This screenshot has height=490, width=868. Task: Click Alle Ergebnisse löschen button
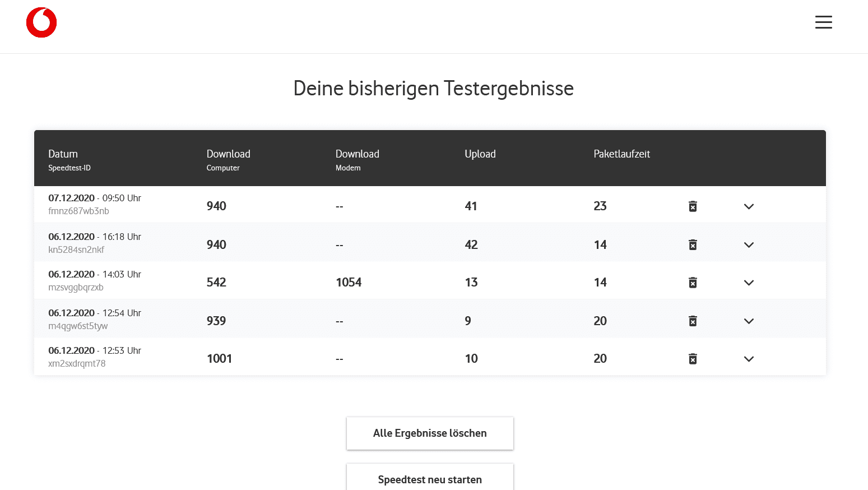[430, 433]
